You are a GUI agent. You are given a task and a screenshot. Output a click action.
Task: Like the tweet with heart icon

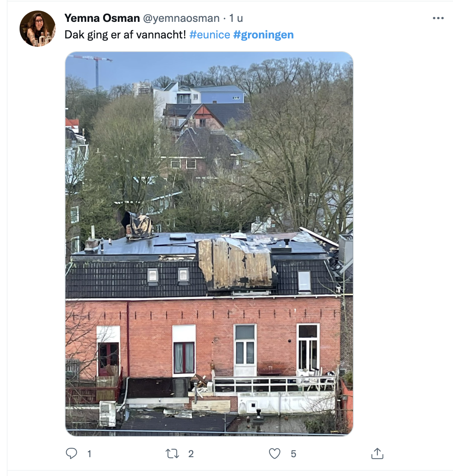point(275,453)
